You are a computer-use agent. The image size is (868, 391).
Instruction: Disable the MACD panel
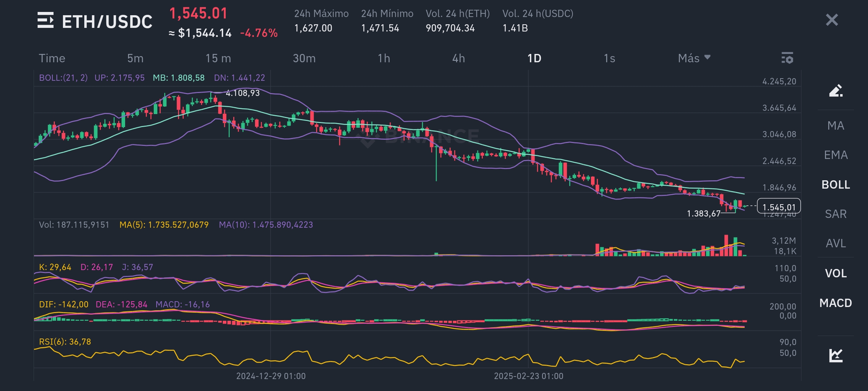tap(835, 303)
